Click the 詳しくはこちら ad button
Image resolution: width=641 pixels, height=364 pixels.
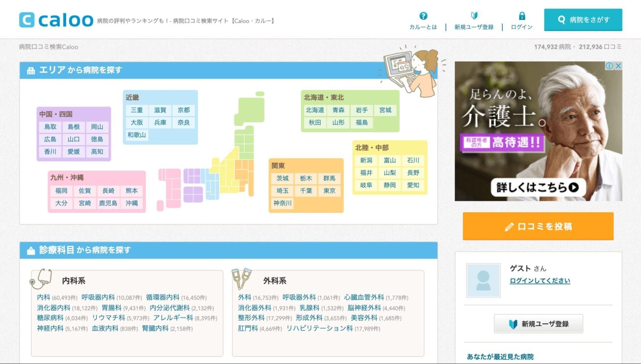(538, 187)
